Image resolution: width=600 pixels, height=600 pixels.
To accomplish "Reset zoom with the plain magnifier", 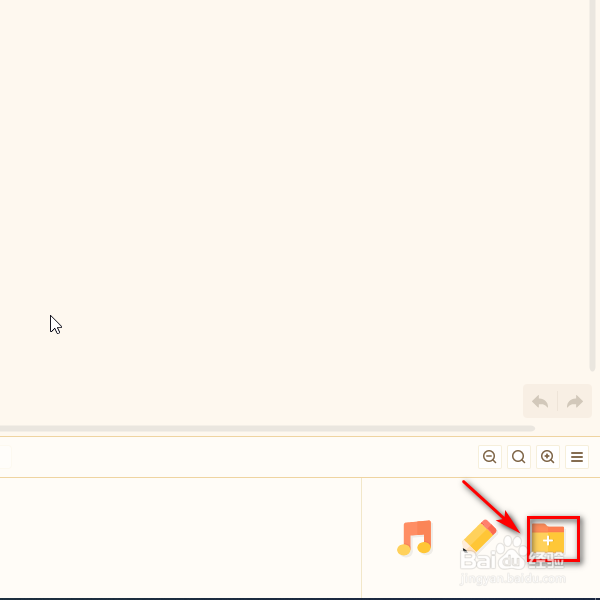I will [518, 457].
